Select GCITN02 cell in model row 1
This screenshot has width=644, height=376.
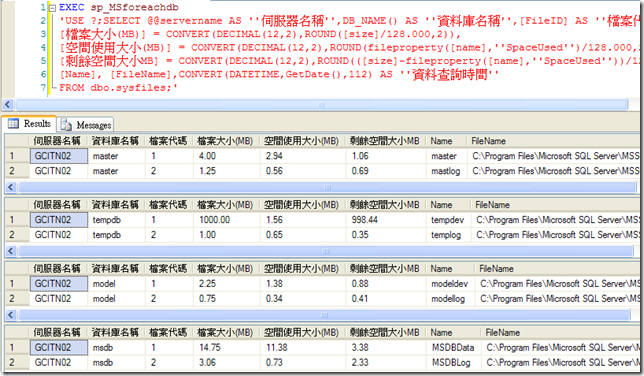[x=59, y=284]
